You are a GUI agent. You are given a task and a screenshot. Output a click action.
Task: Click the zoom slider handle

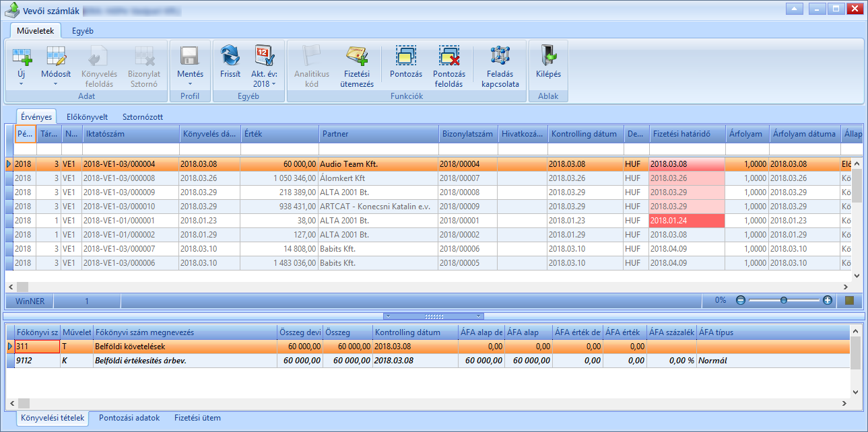784,301
